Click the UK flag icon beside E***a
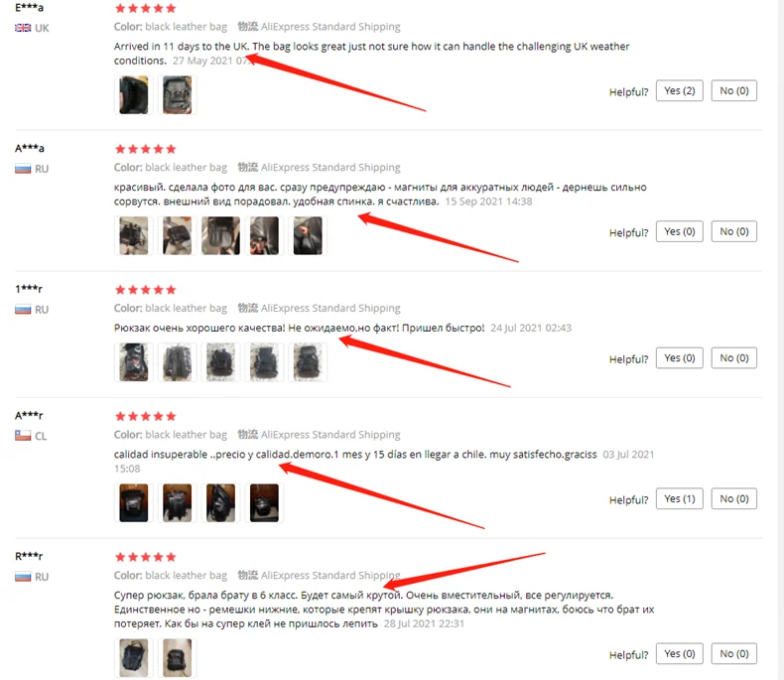The image size is (784, 680). point(23,28)
